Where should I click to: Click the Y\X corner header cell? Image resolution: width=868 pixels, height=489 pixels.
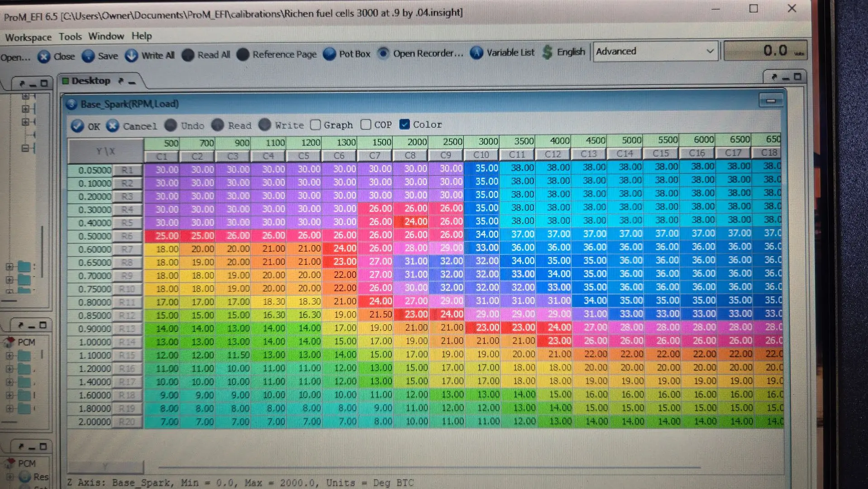coord(105,151)
